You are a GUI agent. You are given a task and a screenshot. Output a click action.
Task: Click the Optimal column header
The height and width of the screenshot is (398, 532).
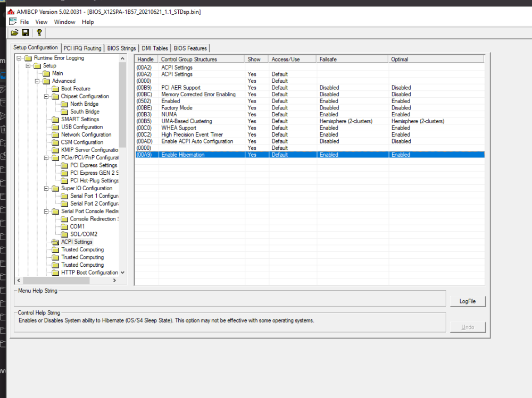point(436,60)
